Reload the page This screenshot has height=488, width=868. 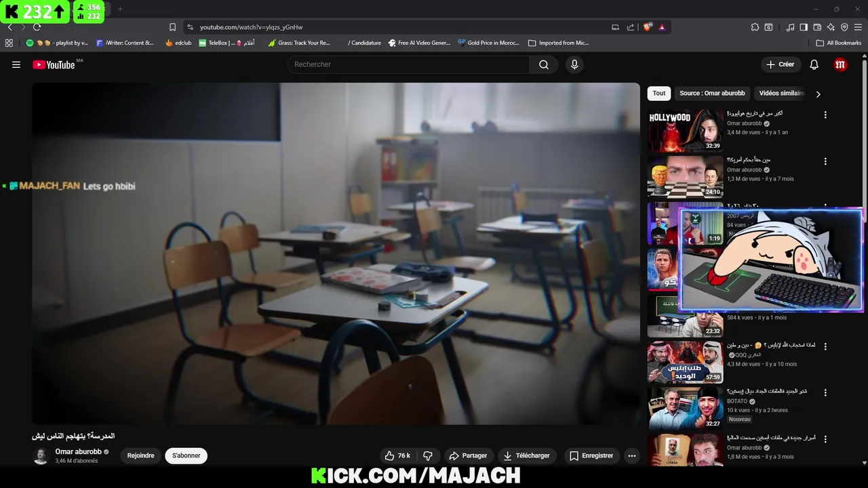coord(37,27)
